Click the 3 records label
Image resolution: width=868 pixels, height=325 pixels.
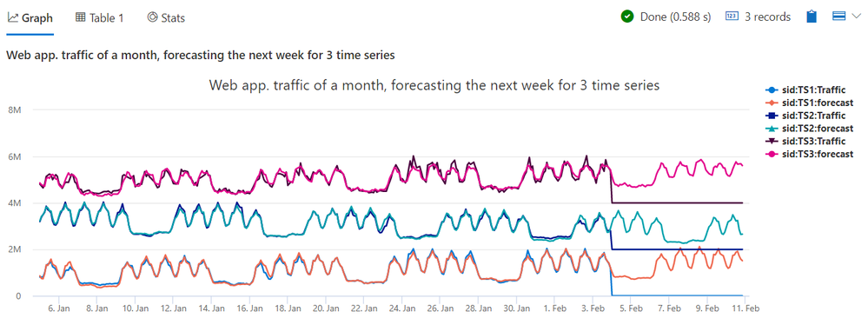tap(767, 17)
